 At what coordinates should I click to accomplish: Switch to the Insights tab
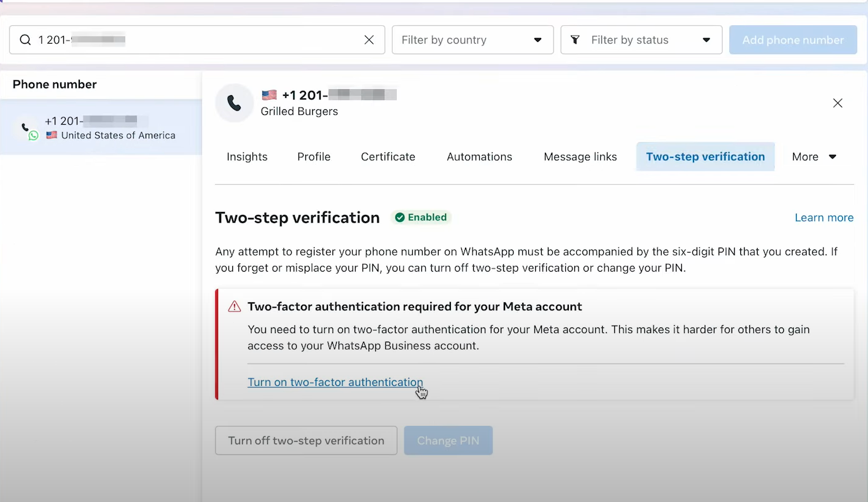coord(247,157)
